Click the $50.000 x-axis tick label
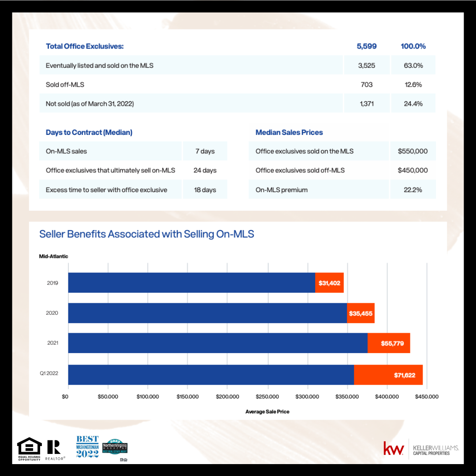 pos(108,397)
